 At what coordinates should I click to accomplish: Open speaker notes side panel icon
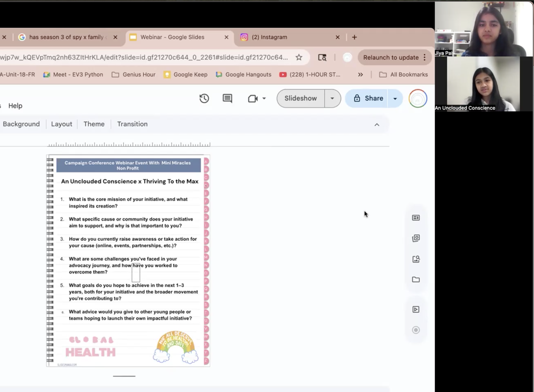click(416, 218)
